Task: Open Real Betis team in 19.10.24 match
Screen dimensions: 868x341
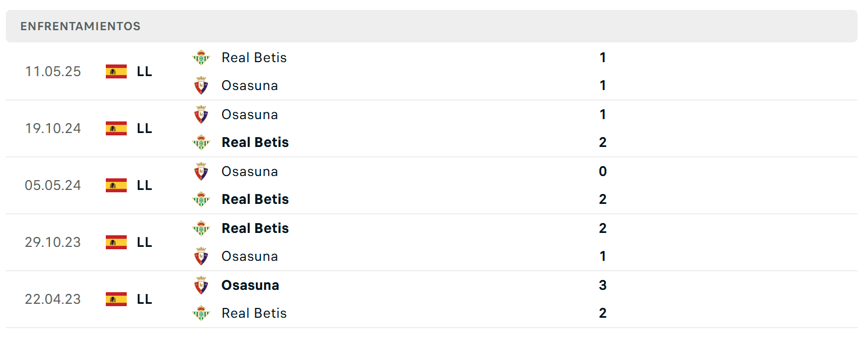Action: (x=255, y=142)
